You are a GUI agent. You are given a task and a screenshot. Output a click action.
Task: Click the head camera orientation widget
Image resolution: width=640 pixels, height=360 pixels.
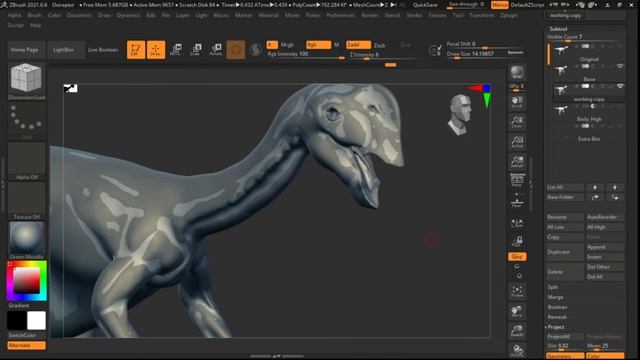coord(461,114)
